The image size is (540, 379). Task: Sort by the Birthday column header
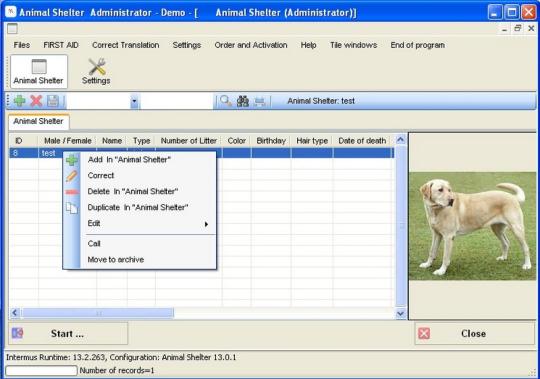[271, 141]
